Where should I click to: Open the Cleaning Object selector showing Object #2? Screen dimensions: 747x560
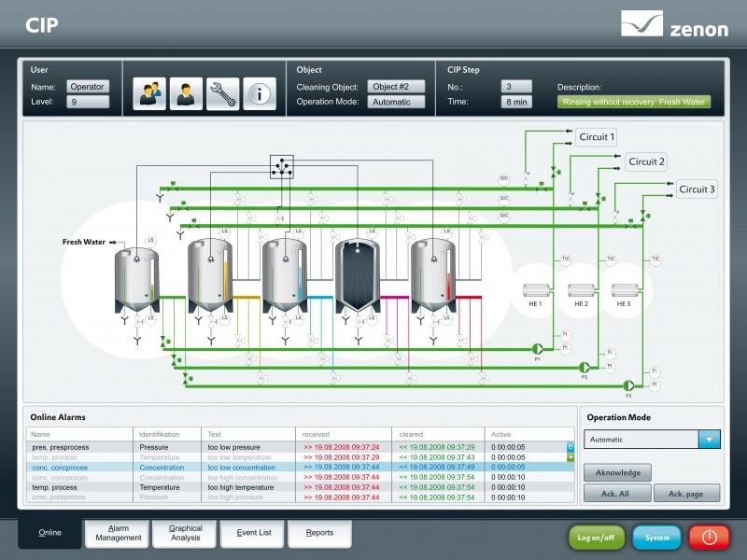395,87
